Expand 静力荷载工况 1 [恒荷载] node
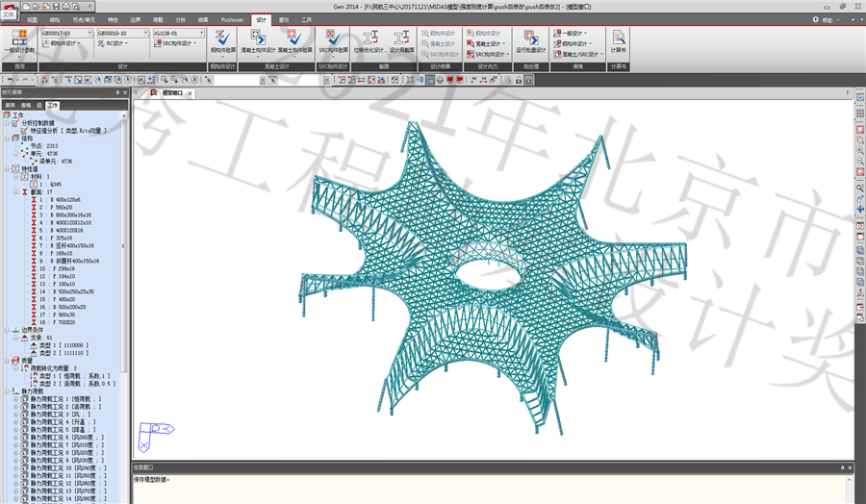Screen dimensions: 866x504 tap(16, 398)
